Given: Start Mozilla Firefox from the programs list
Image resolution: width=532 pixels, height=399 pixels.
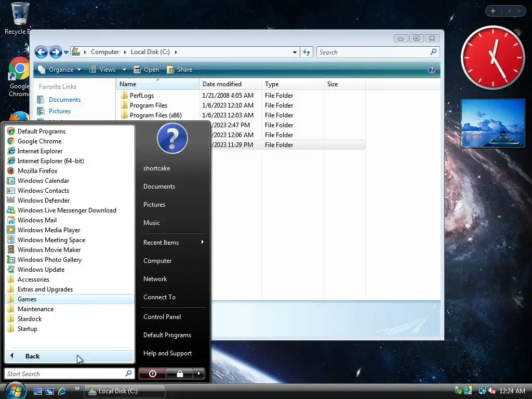Looking at the screenshot, I should (x=70, y=170).
